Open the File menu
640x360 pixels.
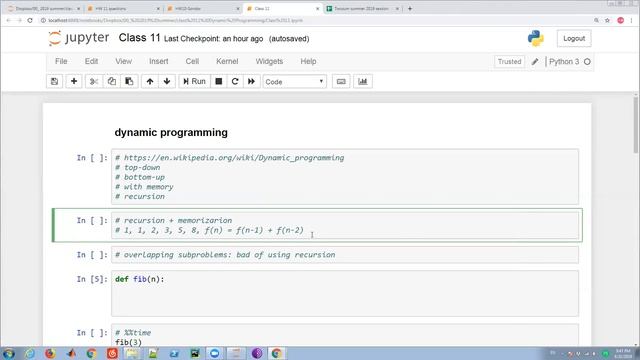[x=61, y=61]
